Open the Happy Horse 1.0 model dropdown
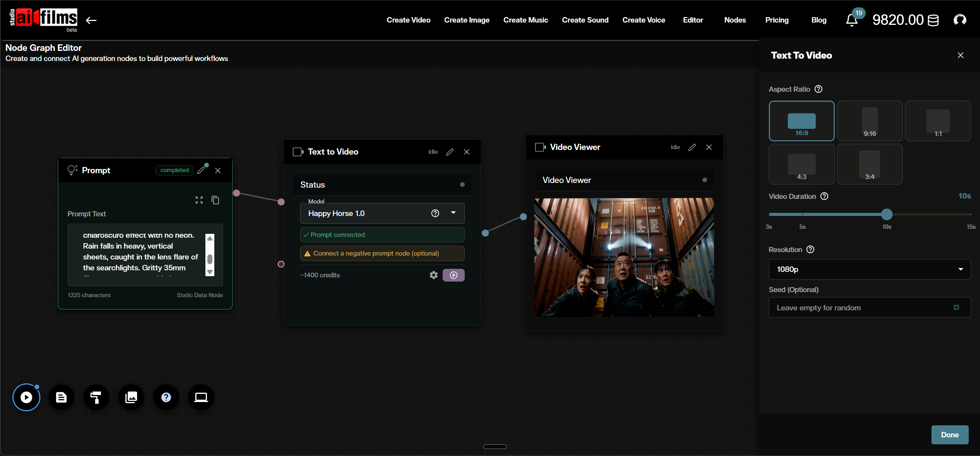The height and width of the screenshot is (456, 980). [x=453, y=213]
